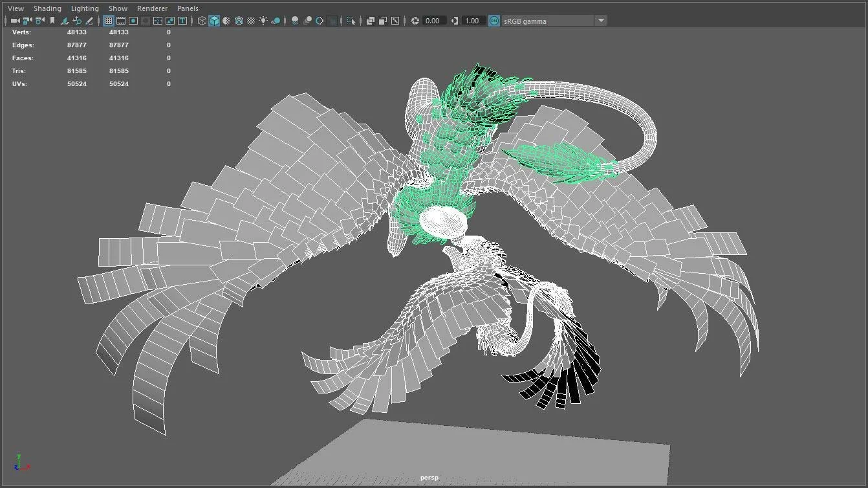This screenshot has height=488, width=868.
Task: Click the textured checker display icon
Action: click(251, 21)
